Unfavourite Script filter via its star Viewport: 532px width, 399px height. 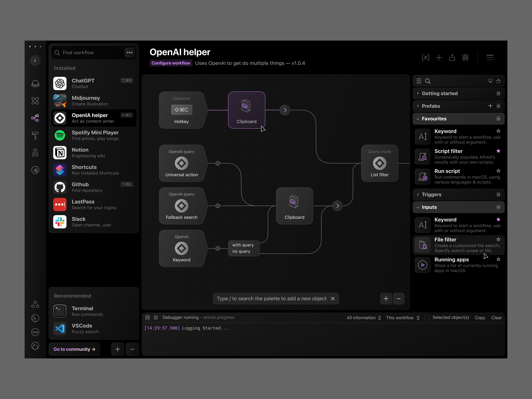click(x=498, y=151)
